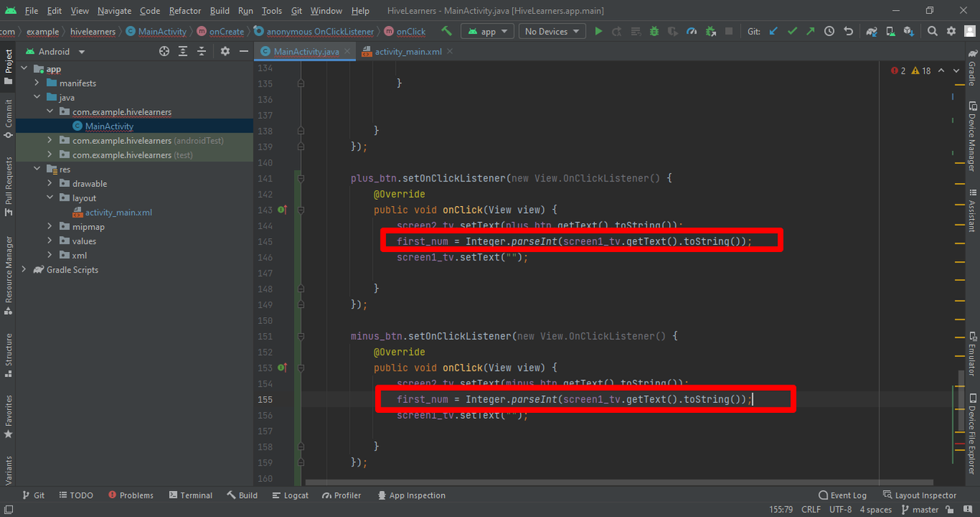The width and height of the screenshot is (980, 517).
Task: Open the app run configuration dropdown
Action: [487, 31]
